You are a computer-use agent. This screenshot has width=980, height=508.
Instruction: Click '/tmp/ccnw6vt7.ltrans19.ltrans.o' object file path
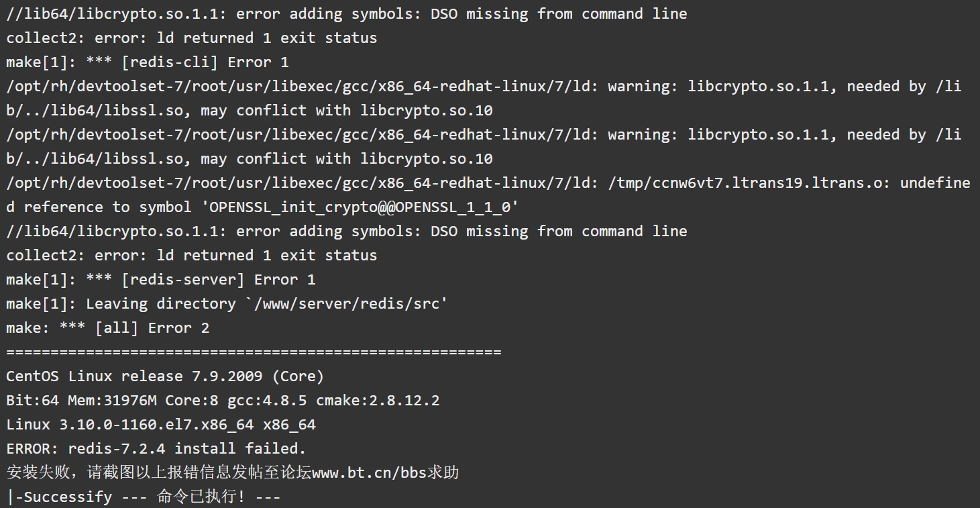pyautogui.click(x=745, y=183)
